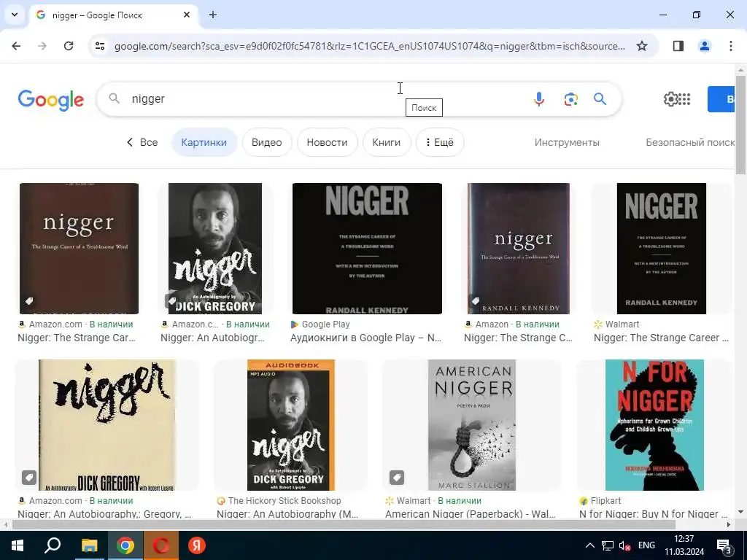The image size is (747, 560).
Task: Return to the Все results tab
Action: (142, 142)
